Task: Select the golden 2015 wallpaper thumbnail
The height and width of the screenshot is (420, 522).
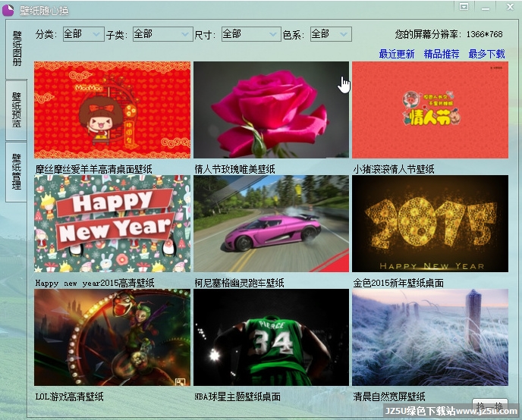Action: [430, 224]
